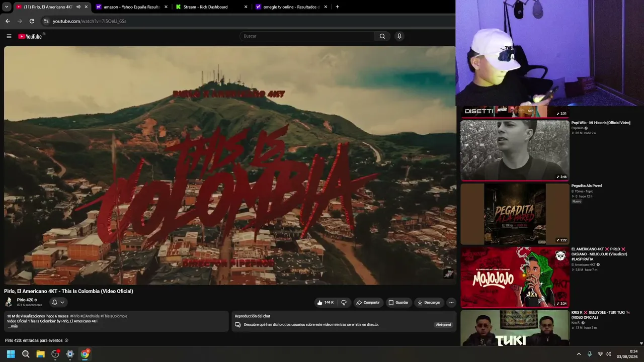
Task: Open the Pegadita Ala Pared thumbnail
Action: coord(515,214)
